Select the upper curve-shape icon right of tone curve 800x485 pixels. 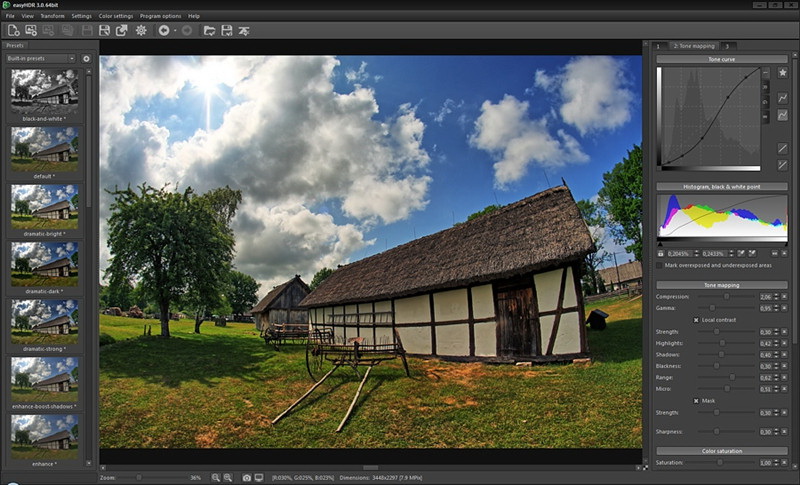tap(783, 98)
